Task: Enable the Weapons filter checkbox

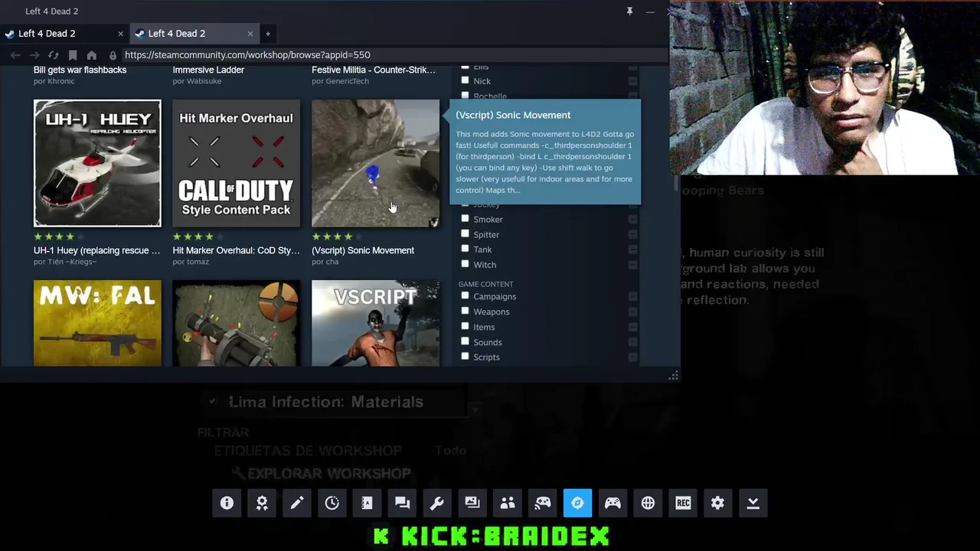Action: [465, 311]
